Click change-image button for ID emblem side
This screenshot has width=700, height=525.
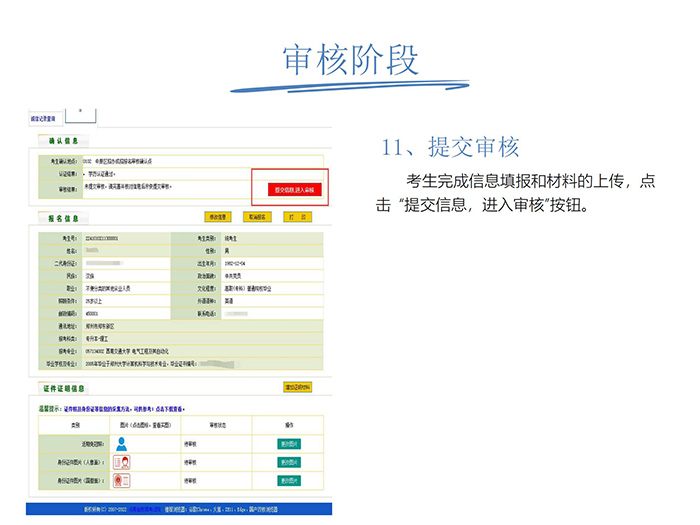point(288,480)
